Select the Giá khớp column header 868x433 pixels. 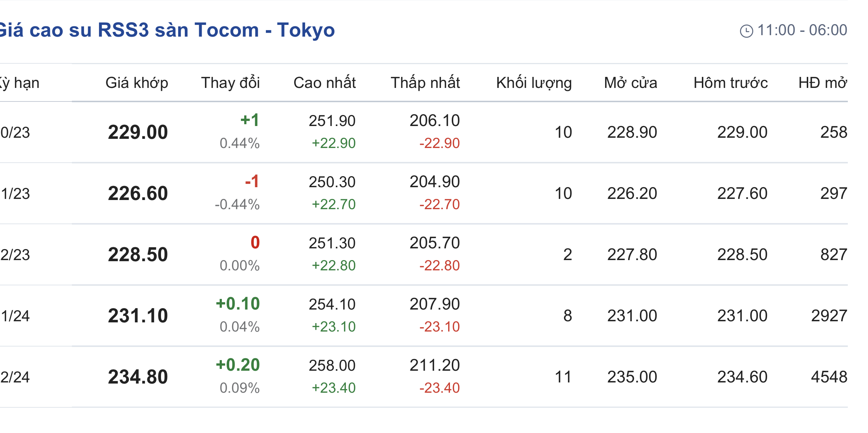(x=137, y=83)
